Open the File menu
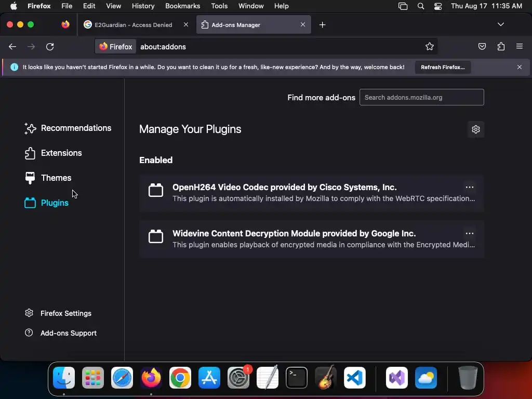 (x=66, y=6)
